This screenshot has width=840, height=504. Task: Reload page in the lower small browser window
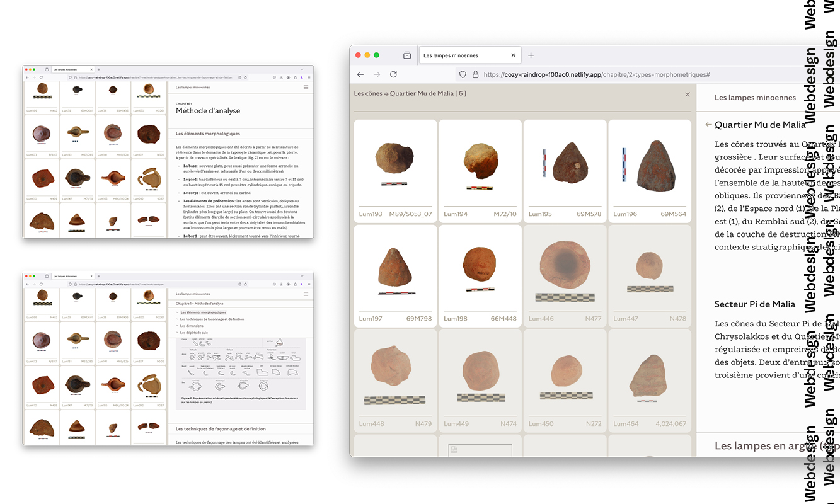click(x=41, y=284)
